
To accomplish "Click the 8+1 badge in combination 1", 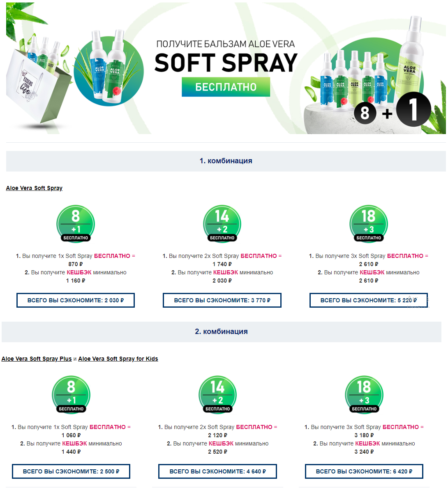I will [x=76, y=223].
